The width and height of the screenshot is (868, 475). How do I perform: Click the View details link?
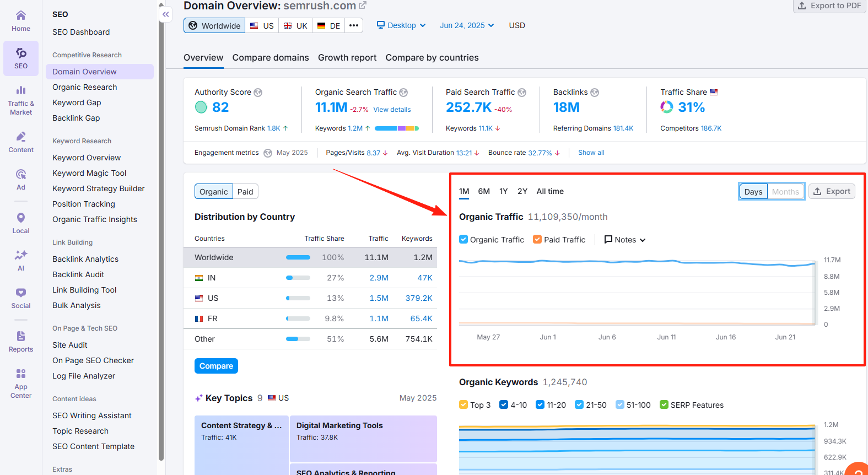392,110
